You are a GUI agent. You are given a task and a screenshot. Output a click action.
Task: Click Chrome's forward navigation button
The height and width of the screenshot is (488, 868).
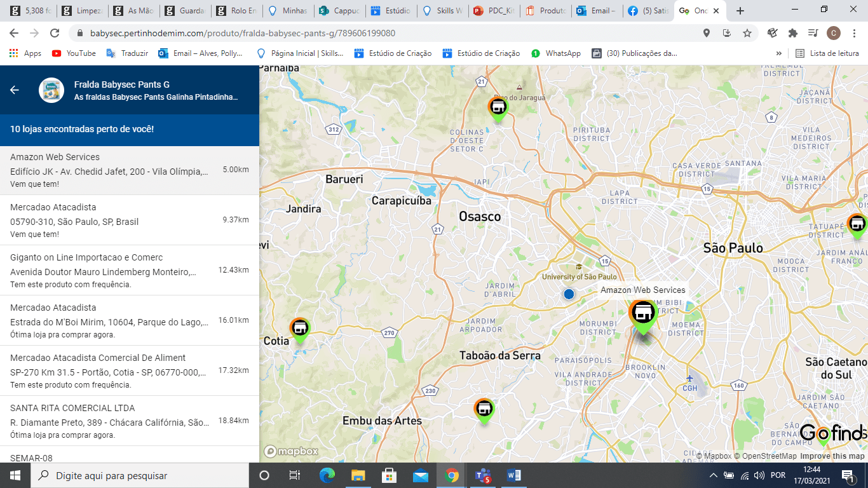[34, 33]
